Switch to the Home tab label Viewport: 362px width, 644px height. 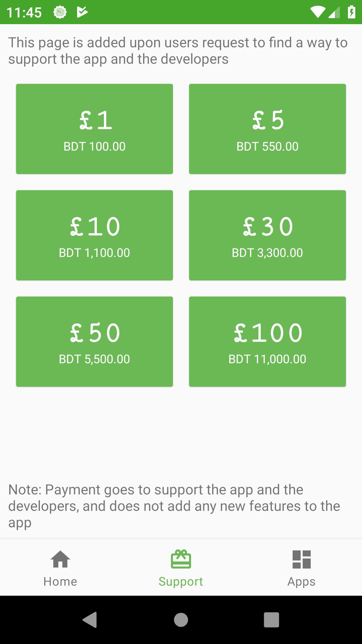click(60, 581)
